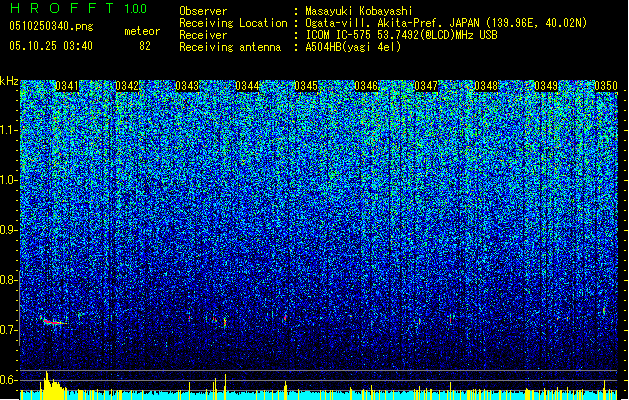Click observer name Masayuki Kobayashi
This screenshot has height=400, width=629.
(359, 11)
